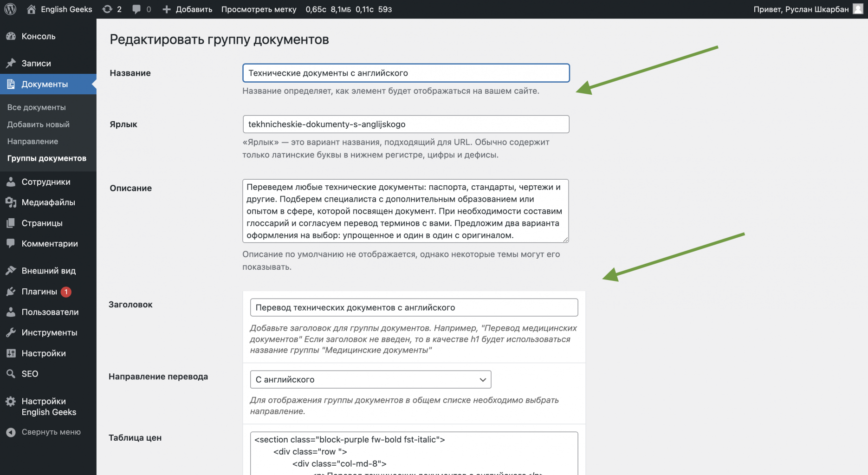Open the Медиафайлы menu item
This screenshot has height=475, width=868.
(x=48, y=202)
